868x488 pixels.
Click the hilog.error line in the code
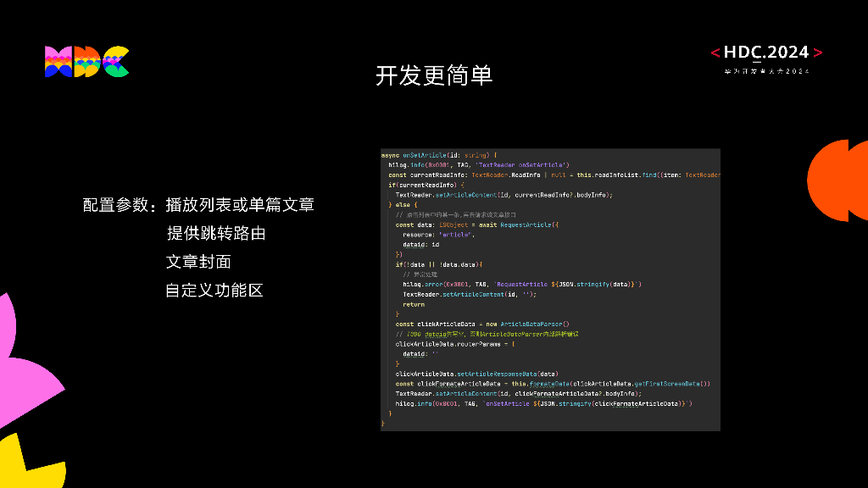522,285
